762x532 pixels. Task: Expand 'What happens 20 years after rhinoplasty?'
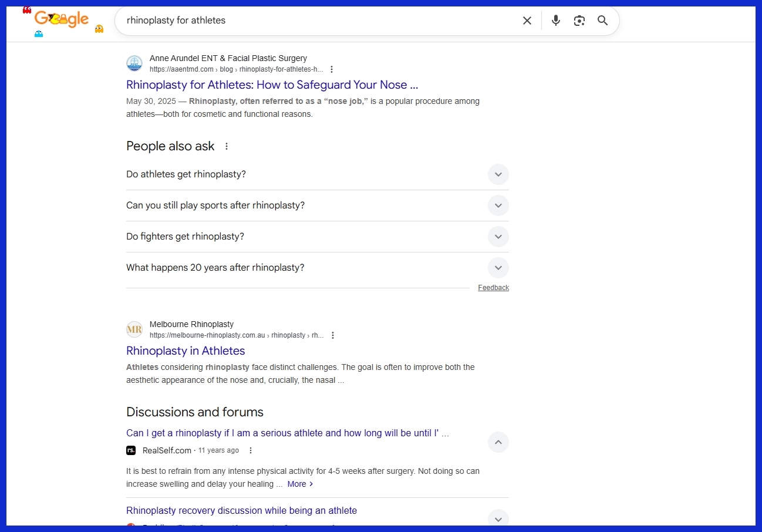498,268
